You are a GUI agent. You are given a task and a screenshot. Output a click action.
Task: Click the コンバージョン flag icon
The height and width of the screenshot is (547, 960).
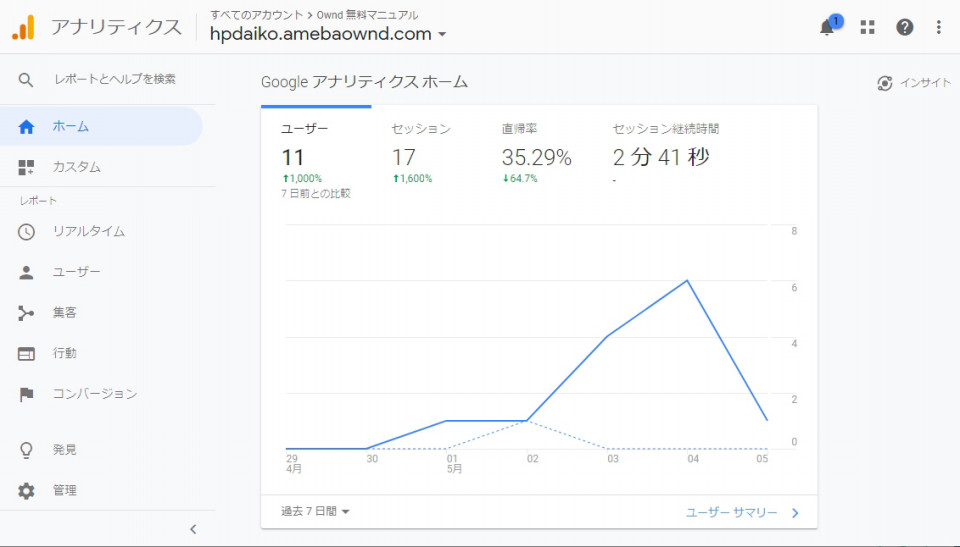click(26, 394)
